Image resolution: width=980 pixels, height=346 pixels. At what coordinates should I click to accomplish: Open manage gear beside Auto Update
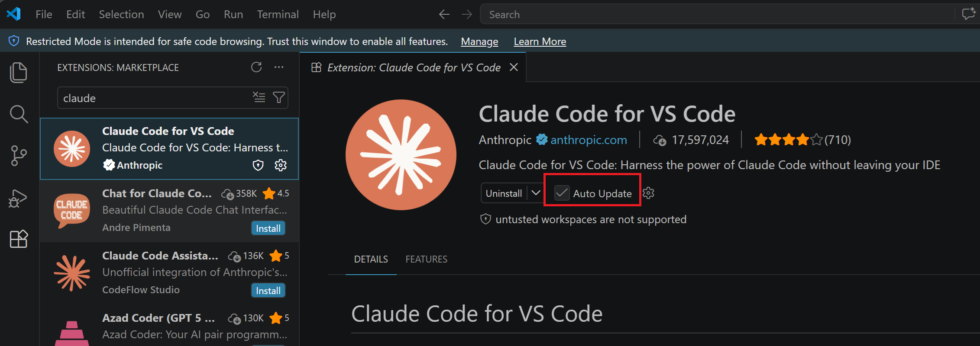tap(648, 193)
